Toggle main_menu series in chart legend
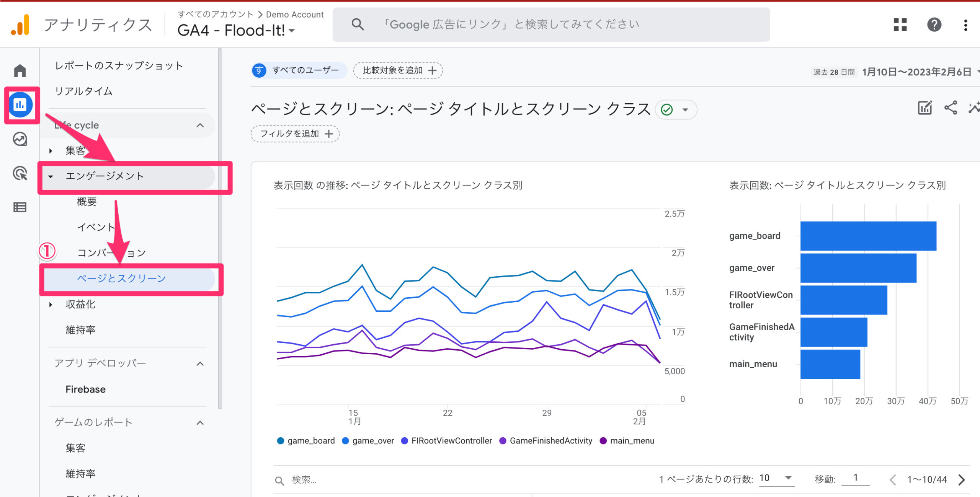980x497 pixels. (x=628, y=441)
